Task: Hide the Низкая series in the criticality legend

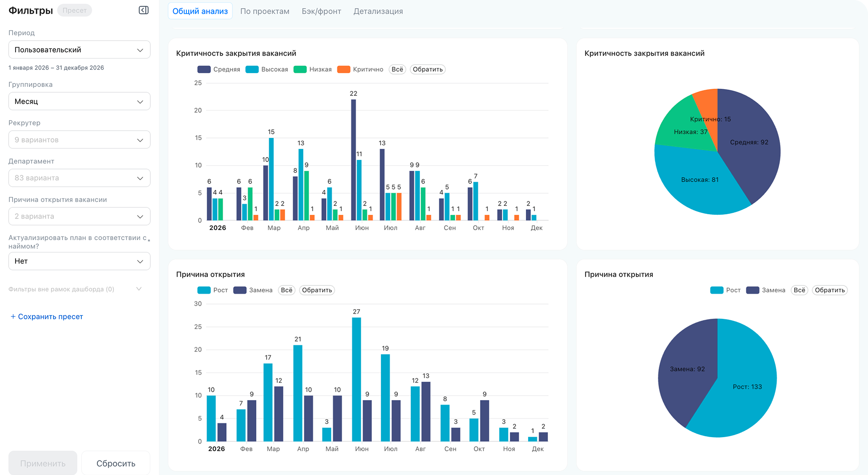Action: [312, 69]
